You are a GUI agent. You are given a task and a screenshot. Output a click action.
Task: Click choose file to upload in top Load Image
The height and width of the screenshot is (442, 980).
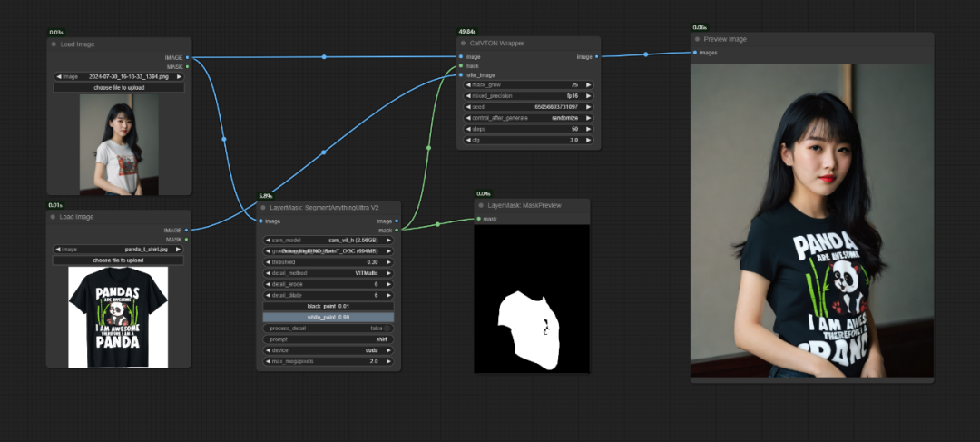tap(119, 87)
